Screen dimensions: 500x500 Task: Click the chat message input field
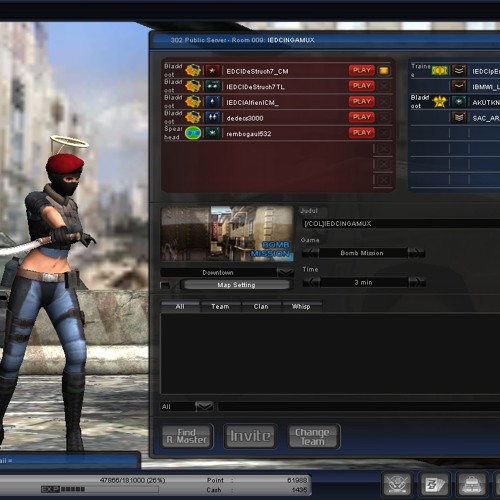[x=359, y=406]
